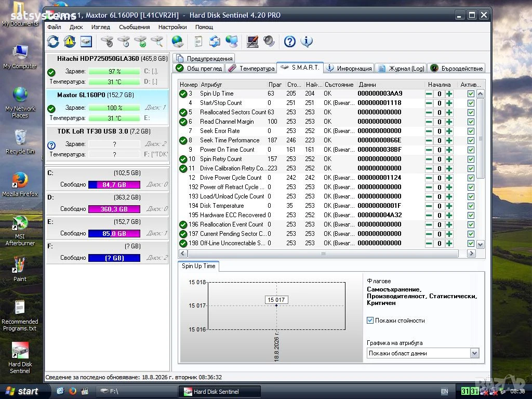Viewport: 532px width, 399px height.
Task: Uncheck the active checkbox for Spin Up Time
Action: click(x=471, y=94)
